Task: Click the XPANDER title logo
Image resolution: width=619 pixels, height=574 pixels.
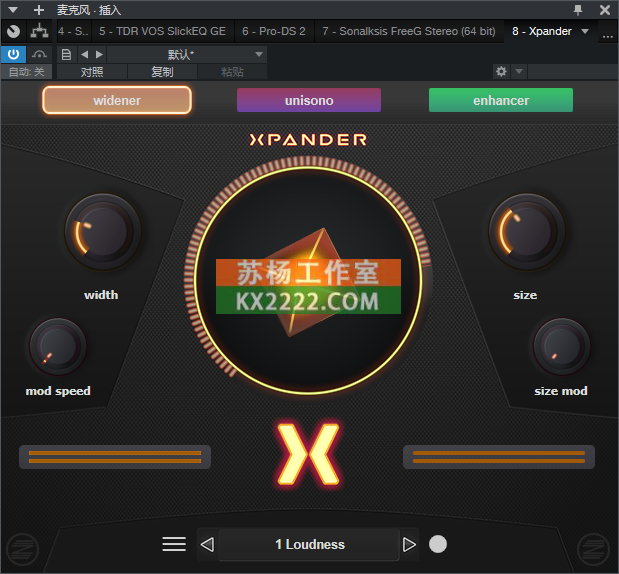Action: 308,139
